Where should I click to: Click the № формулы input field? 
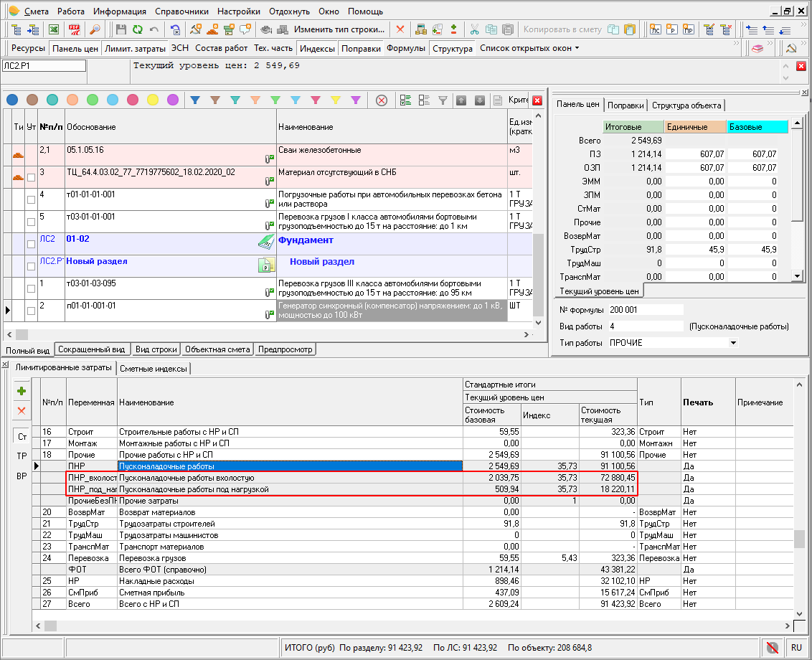(x=646, y=310)
